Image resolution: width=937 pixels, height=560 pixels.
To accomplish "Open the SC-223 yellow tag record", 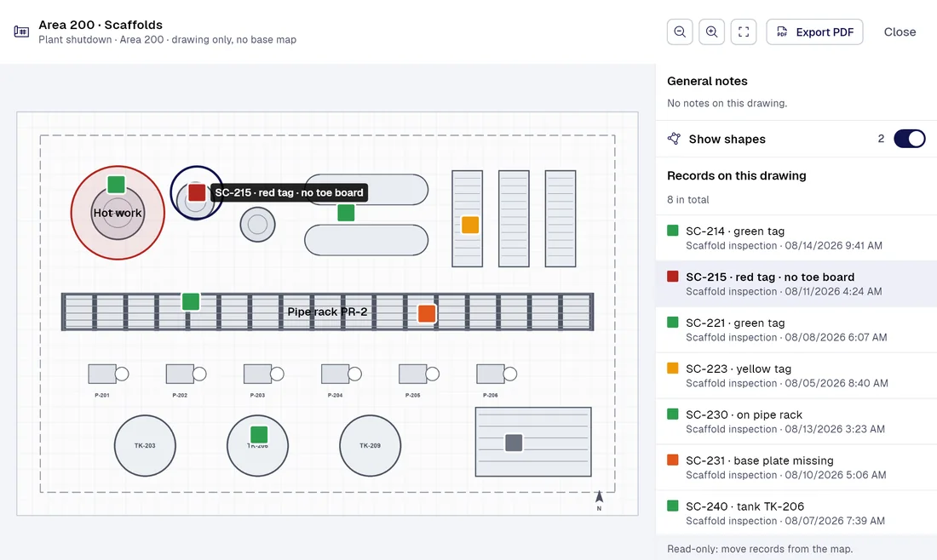I will 796,375.
